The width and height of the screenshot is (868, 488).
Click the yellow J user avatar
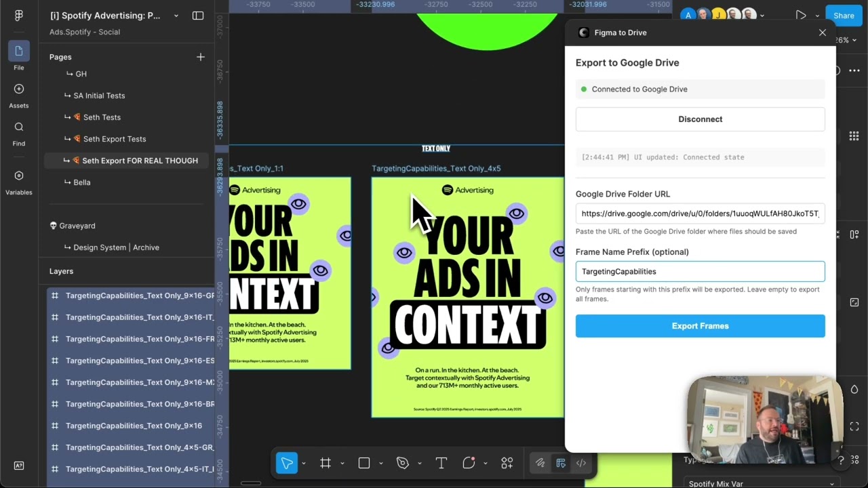718,15
